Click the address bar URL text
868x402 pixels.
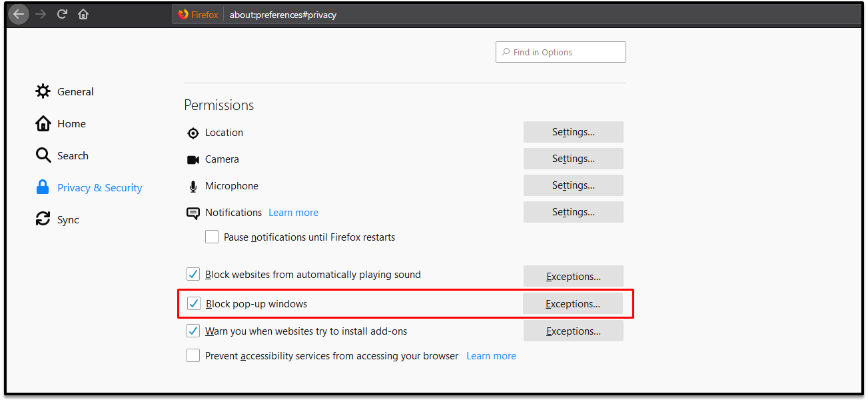[283, 15]
